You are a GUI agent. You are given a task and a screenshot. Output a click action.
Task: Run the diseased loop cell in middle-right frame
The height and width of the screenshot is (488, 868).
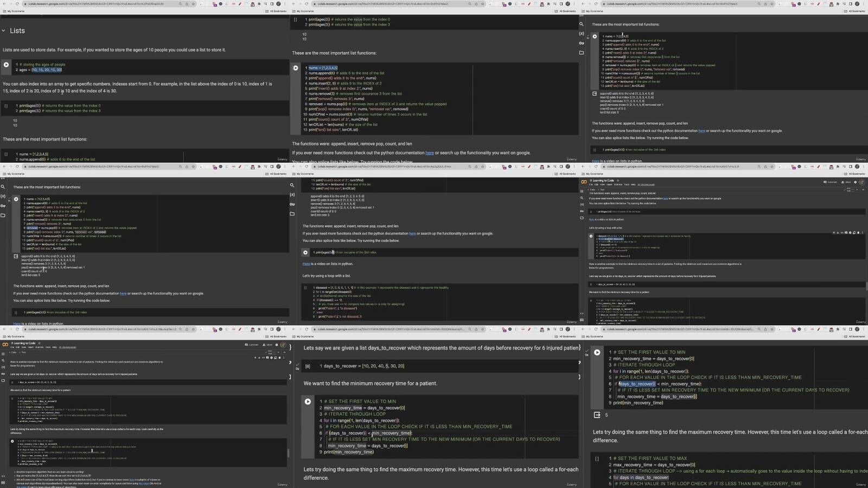click(592, 236)
